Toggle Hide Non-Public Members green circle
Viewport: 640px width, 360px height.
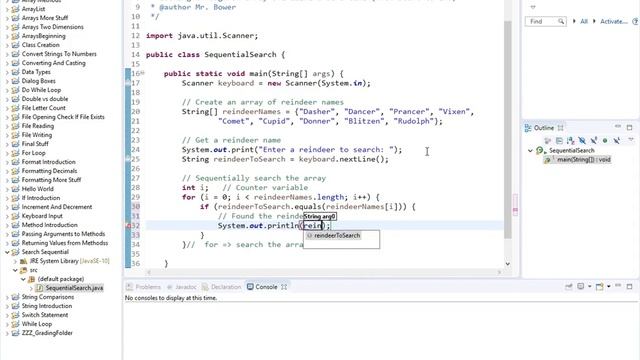point(605,141)
